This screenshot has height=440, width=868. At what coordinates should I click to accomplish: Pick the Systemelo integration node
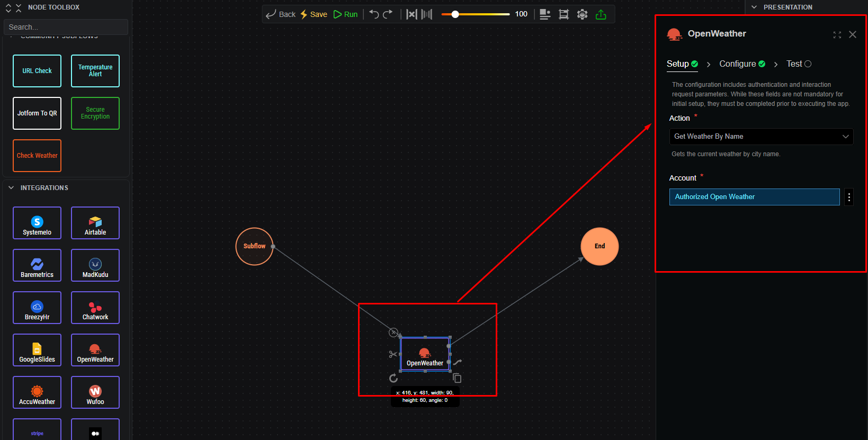[x=37, y=223]
